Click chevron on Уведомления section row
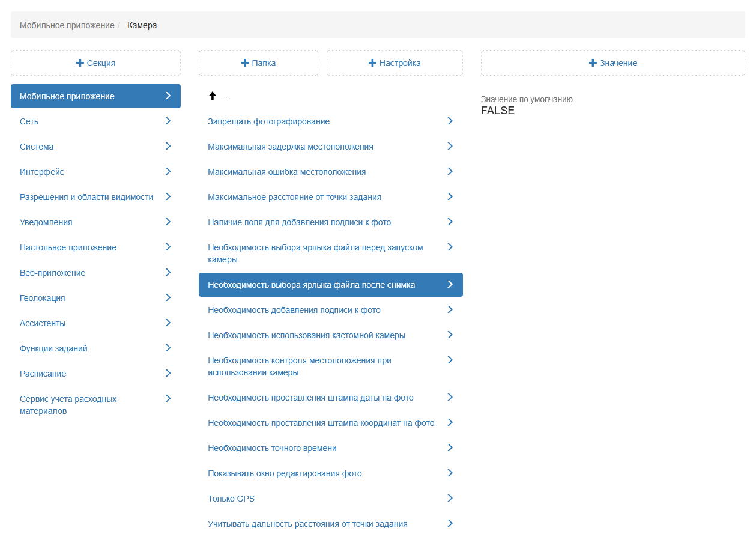 point(168,222)
